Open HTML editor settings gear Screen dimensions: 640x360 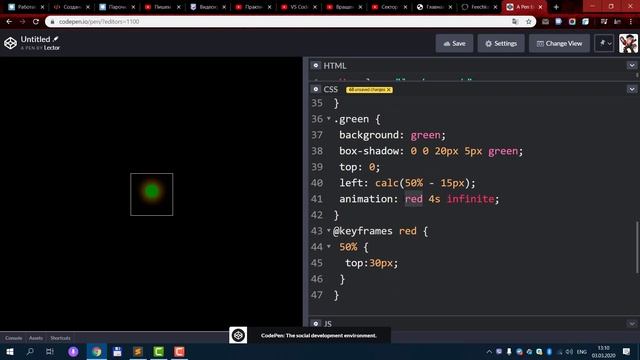click(x=316, y=65)
